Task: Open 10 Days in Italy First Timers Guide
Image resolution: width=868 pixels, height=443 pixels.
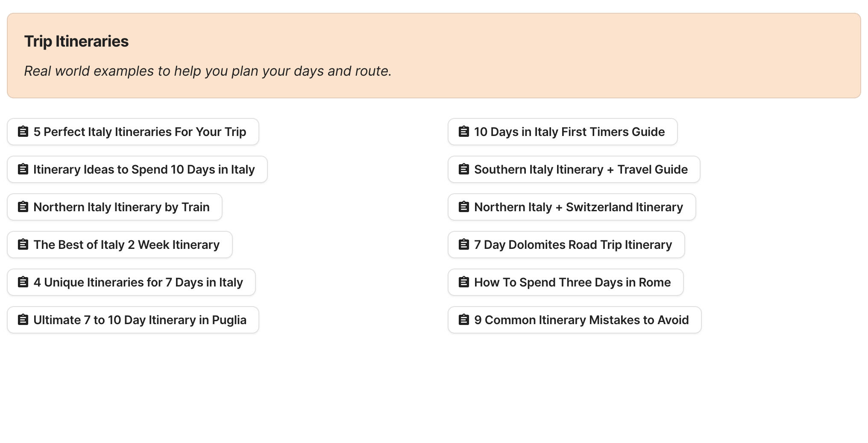Action: (563, 132)
